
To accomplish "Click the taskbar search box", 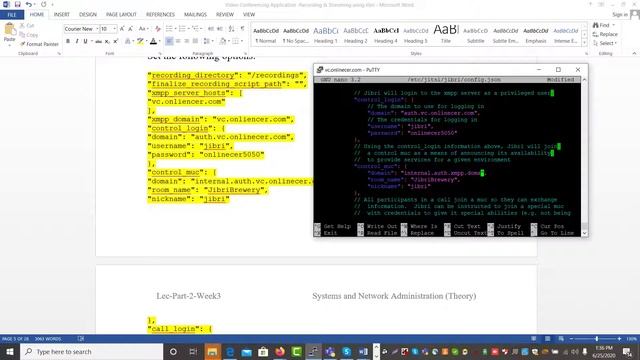I will point(91,351).
